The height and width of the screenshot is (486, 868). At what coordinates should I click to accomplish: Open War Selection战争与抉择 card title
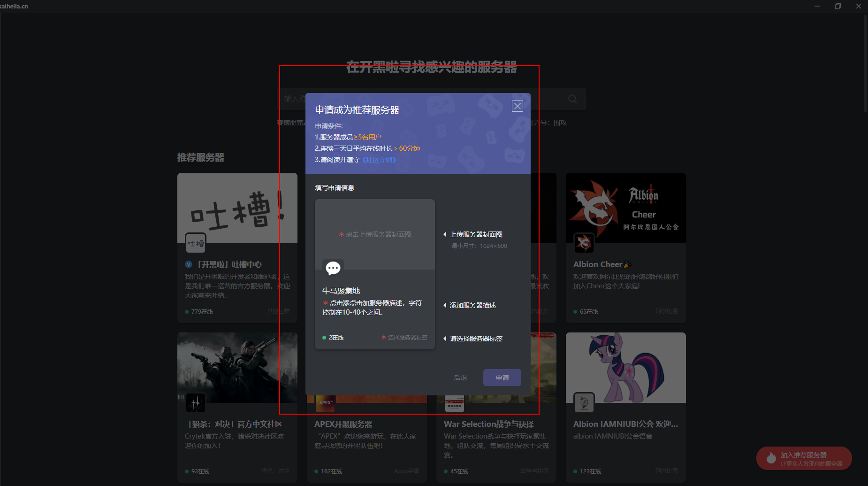click(x=489, y=424)
